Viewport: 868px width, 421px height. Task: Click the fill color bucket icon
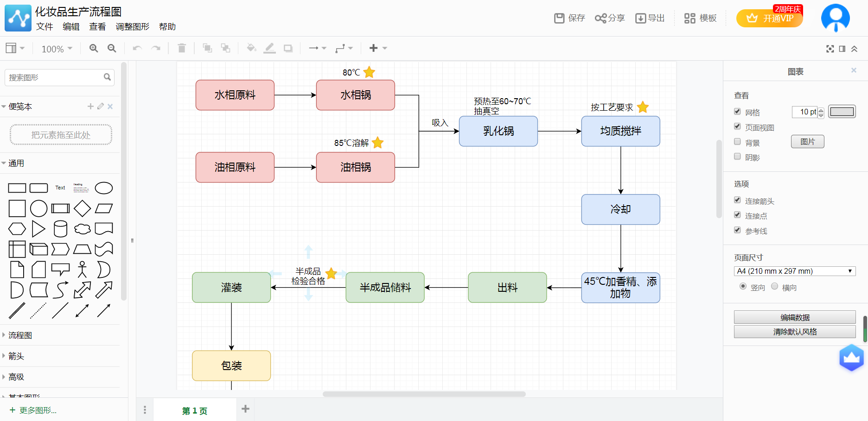pos(251,48)
